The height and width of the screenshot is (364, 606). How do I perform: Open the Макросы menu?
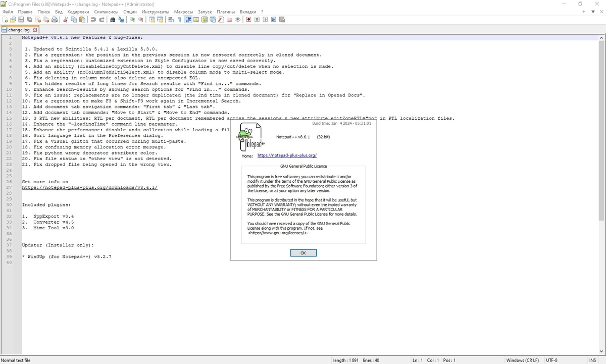point(183,11)
